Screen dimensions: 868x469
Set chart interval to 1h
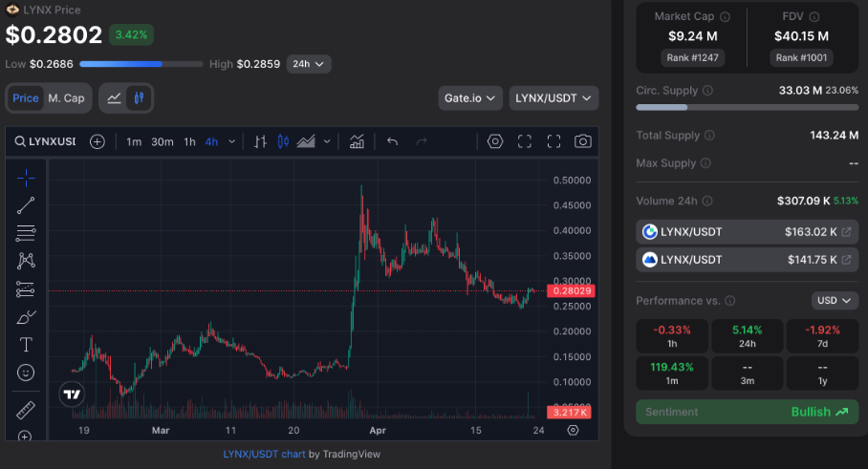coord(189,142)
